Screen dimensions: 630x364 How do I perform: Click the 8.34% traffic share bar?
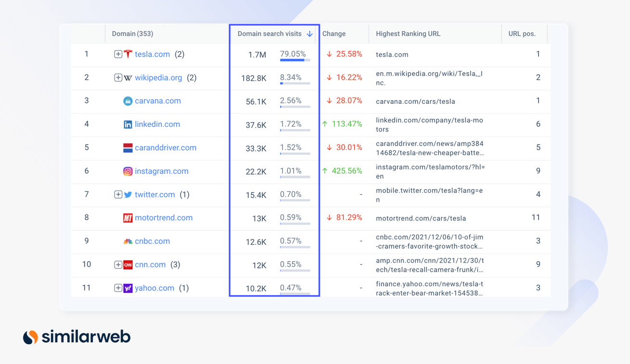click(295, 83)
